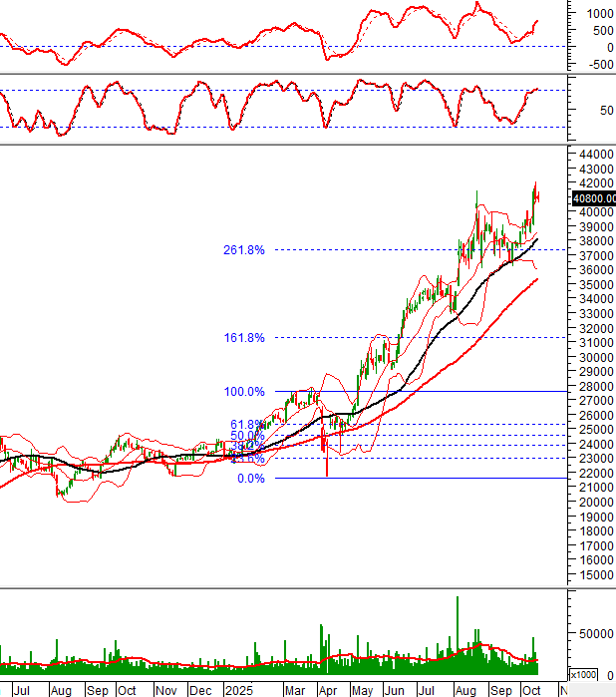
Task: Click the 61.8% Fibonacci retracement label
Action: pos(247,425)
